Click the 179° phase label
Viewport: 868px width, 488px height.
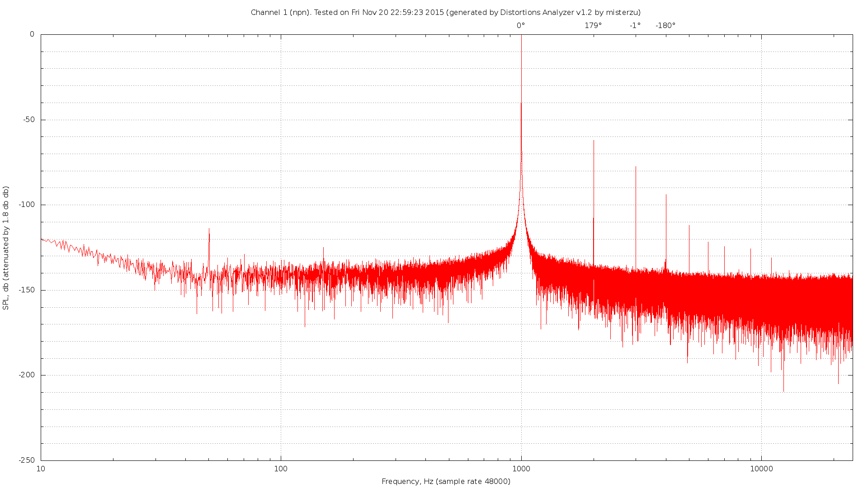point(593,26)
